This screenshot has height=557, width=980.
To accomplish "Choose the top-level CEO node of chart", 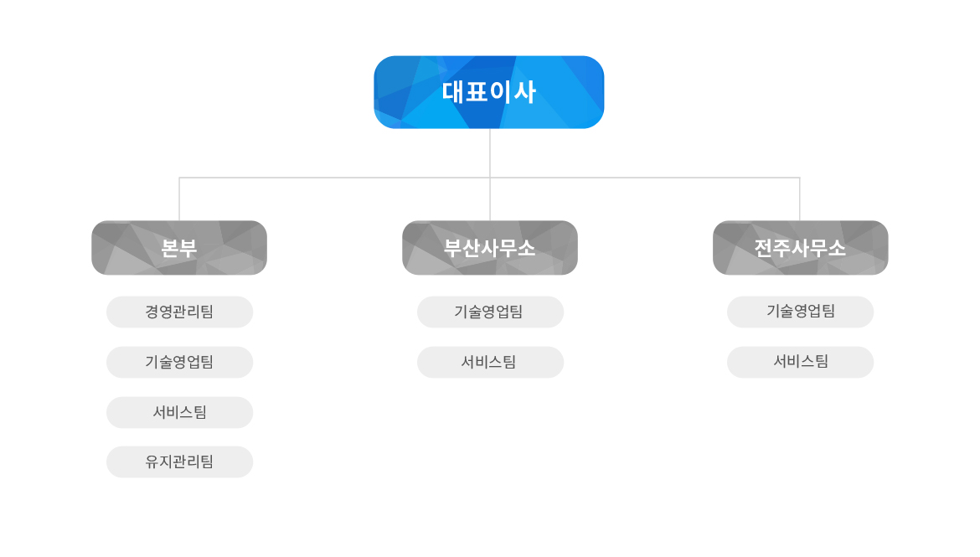I will coord(488,92).
